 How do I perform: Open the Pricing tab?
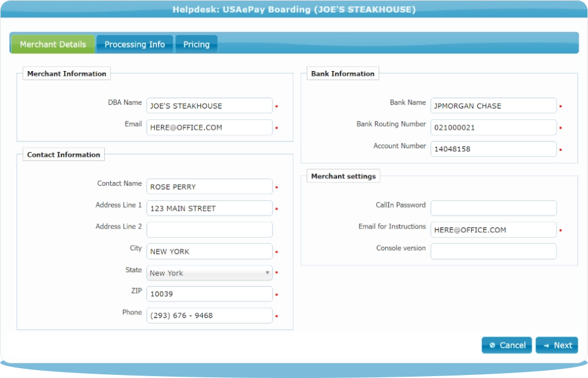tap(197, 44)
